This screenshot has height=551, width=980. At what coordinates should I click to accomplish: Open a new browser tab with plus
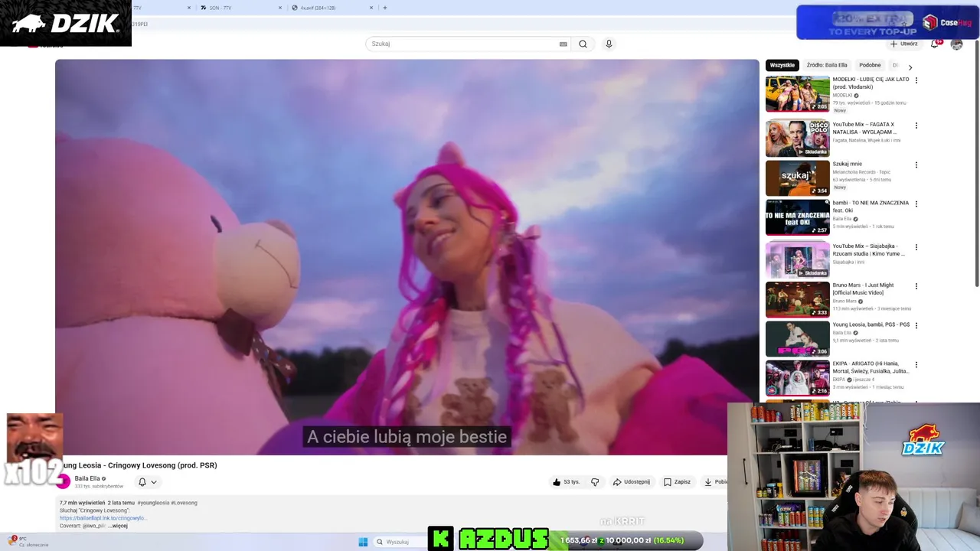click(x=384, y=8)
